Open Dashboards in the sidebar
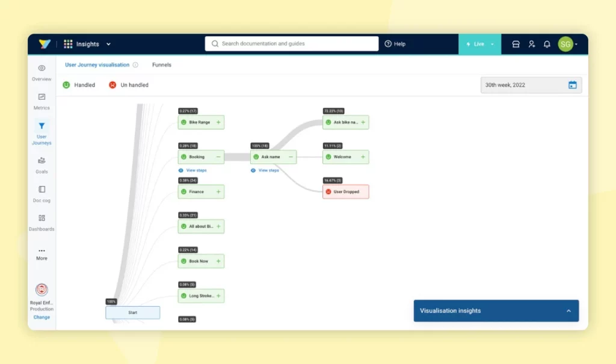The image size is (616, 364). tap(42, 223)
